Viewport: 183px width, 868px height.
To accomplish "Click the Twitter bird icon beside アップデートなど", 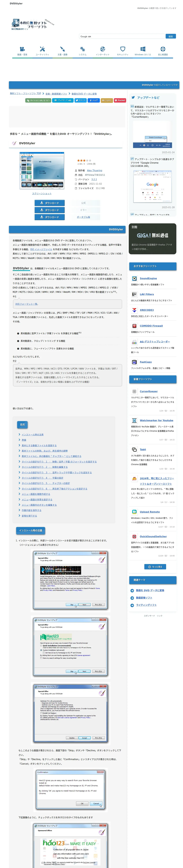I will [133, 97].
